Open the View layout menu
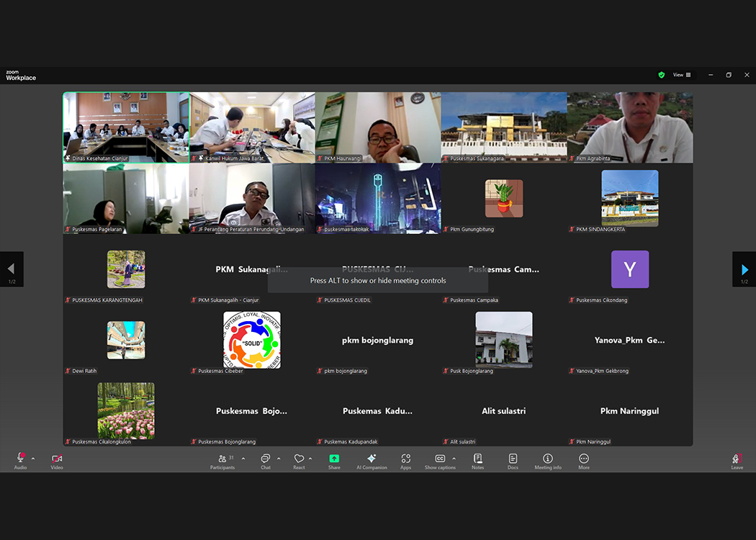The height and width of the screenshot is (540, 756). tap(681, 75)
